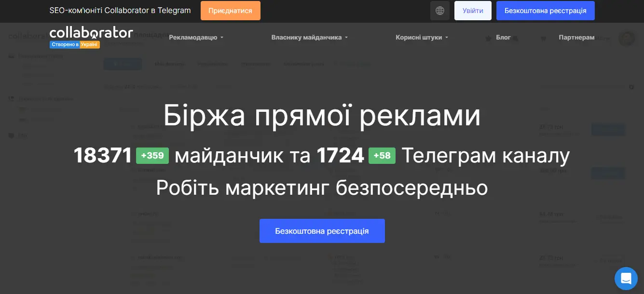
Task: Click the green +58 badge
Action: [382, 156]
